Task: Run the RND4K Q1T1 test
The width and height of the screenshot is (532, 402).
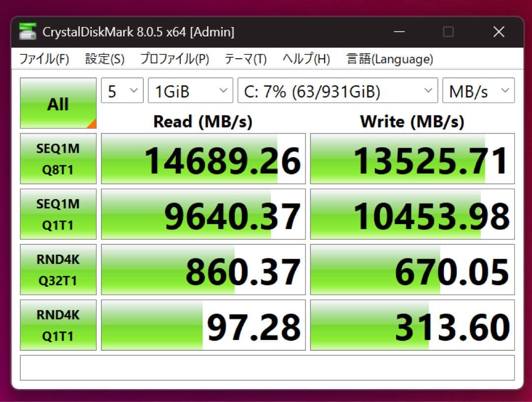Action: click(58, 324)
